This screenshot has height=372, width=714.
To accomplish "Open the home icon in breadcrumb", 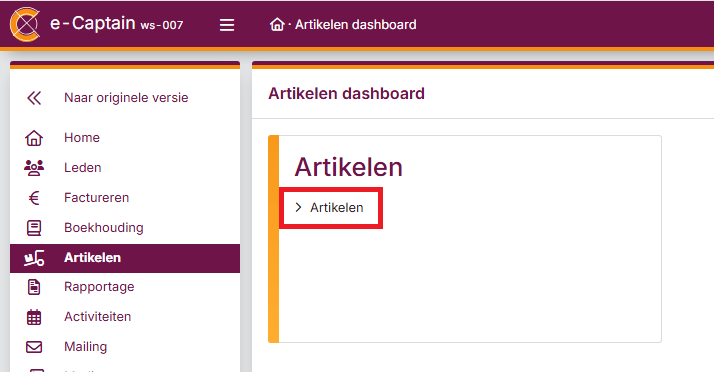I will [x=277, y=24].
